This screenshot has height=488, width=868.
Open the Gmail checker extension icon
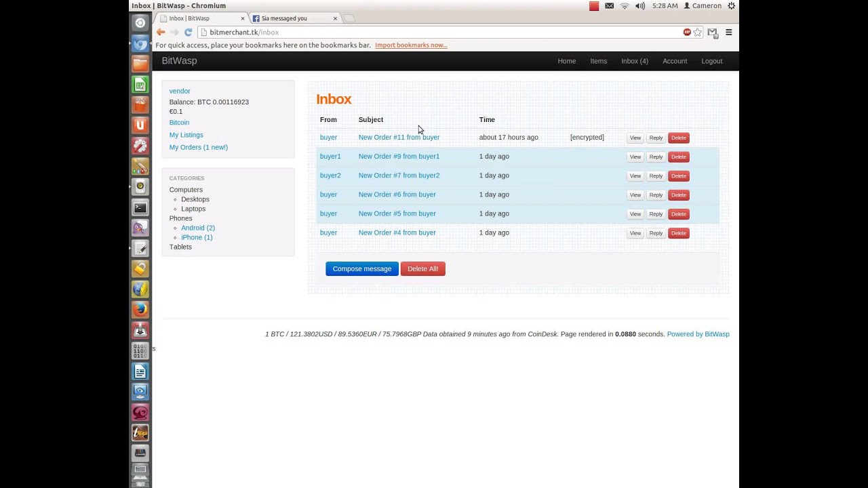[x=713, y=32]
